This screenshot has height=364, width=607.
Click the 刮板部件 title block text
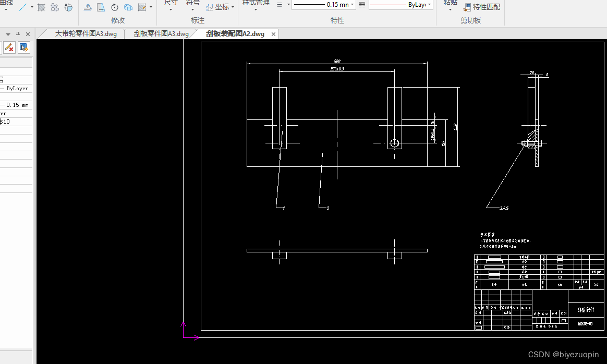pyautogui.click(x=586, y=310)
